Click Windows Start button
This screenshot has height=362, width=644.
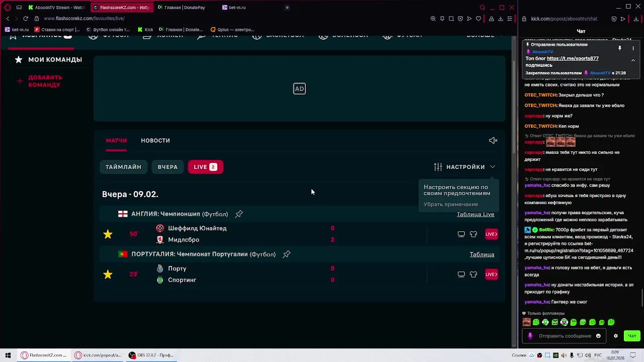tap(8, 355)
